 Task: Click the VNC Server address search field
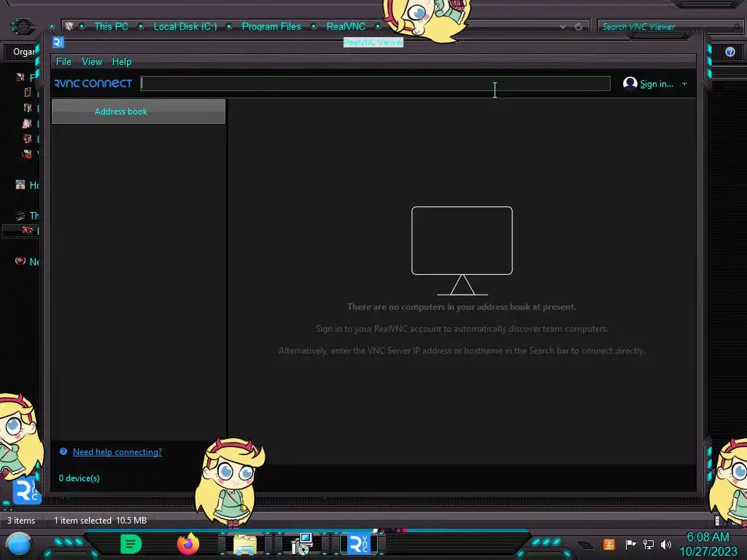tap(375, 83)
